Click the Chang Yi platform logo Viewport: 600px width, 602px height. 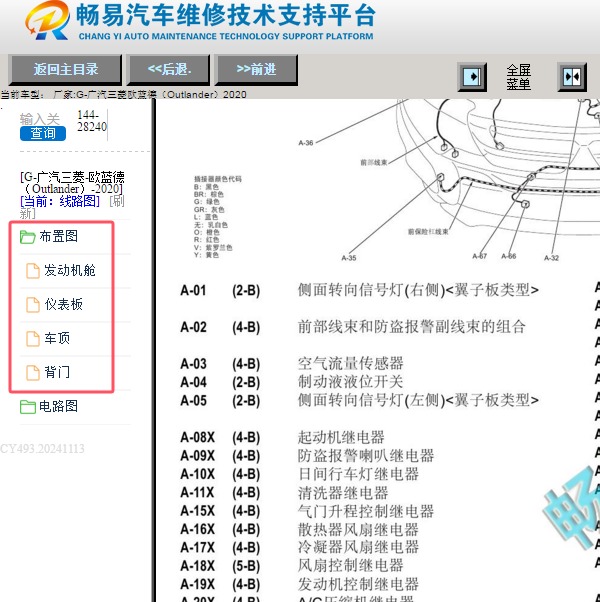[47, 20]
